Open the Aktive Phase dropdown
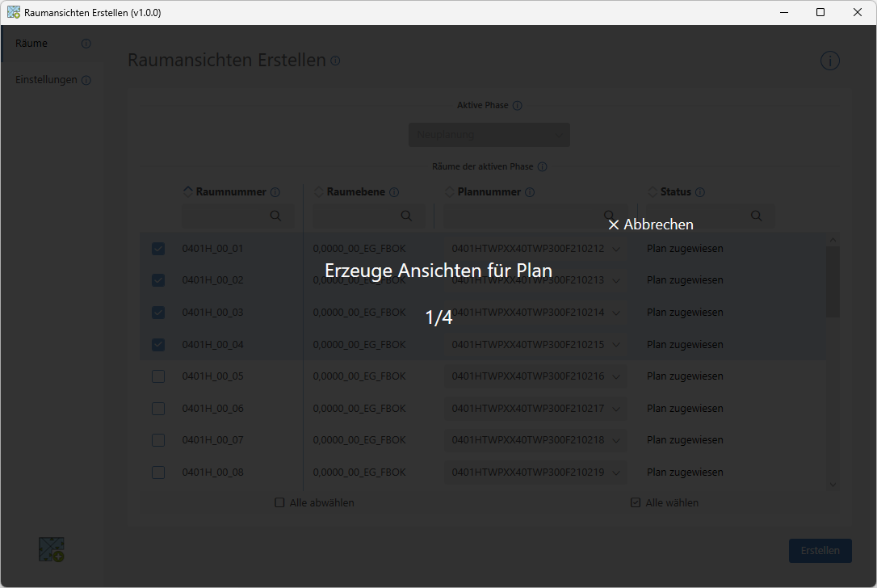 click(489, 135)
